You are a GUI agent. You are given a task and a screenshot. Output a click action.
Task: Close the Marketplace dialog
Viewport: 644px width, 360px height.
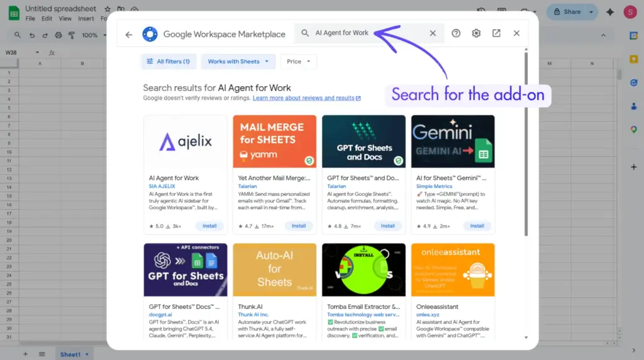516,33
